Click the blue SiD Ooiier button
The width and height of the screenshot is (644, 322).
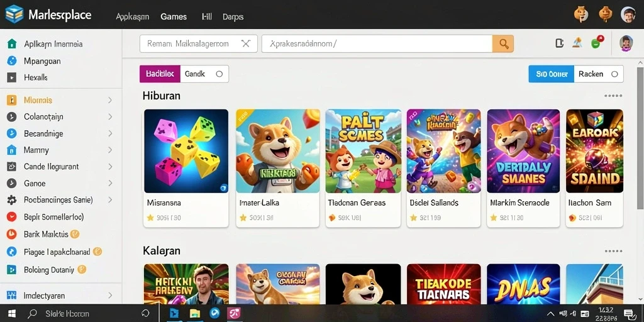coord(551,74)
